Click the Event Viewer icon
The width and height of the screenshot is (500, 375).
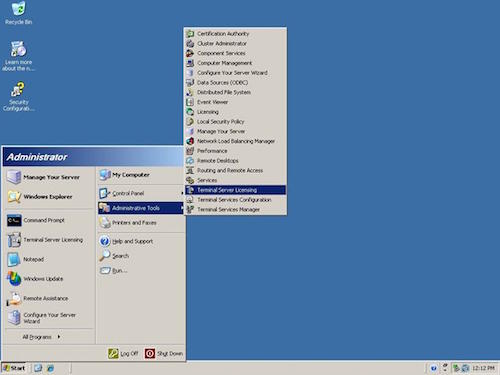(190, 102)
